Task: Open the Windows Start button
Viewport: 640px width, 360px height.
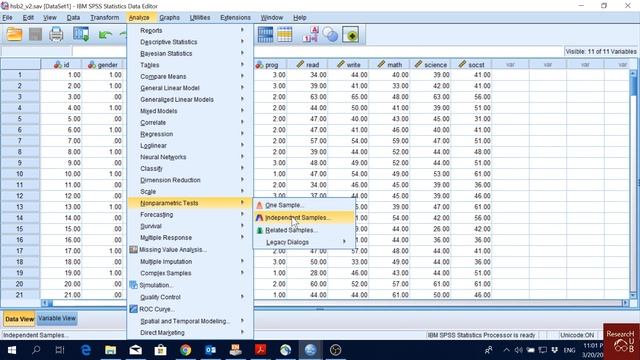Action: [12, 350]
